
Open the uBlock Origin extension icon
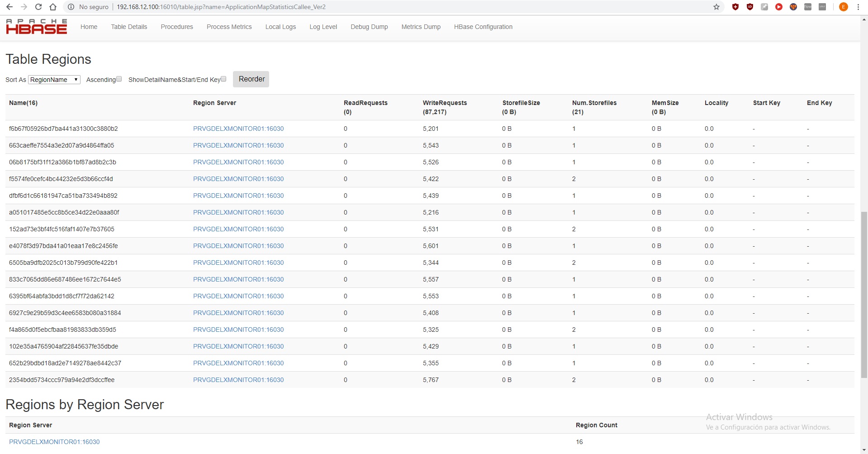(x=750, y=7)
